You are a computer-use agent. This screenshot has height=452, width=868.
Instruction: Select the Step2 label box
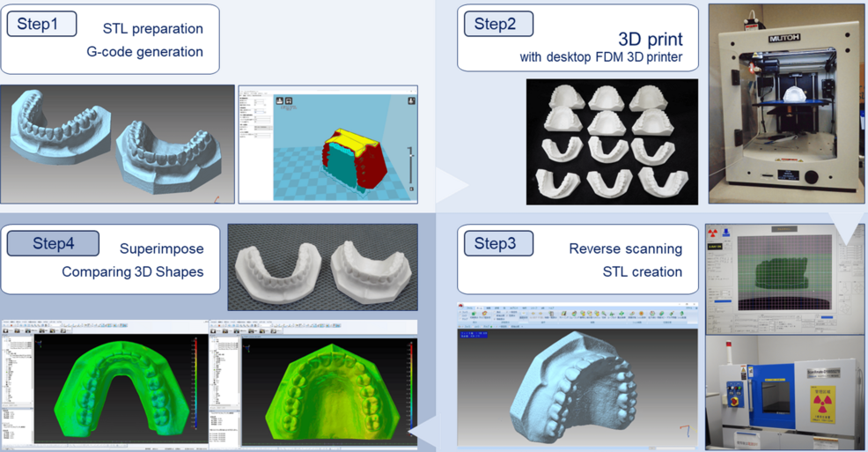coord(498,24)
